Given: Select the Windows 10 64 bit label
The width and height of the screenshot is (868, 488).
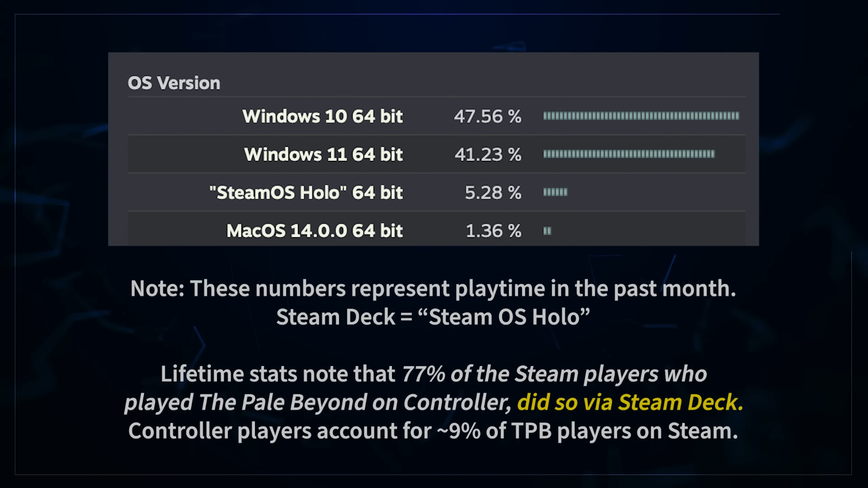Looking at the screenshot, I should click(322, 117).
